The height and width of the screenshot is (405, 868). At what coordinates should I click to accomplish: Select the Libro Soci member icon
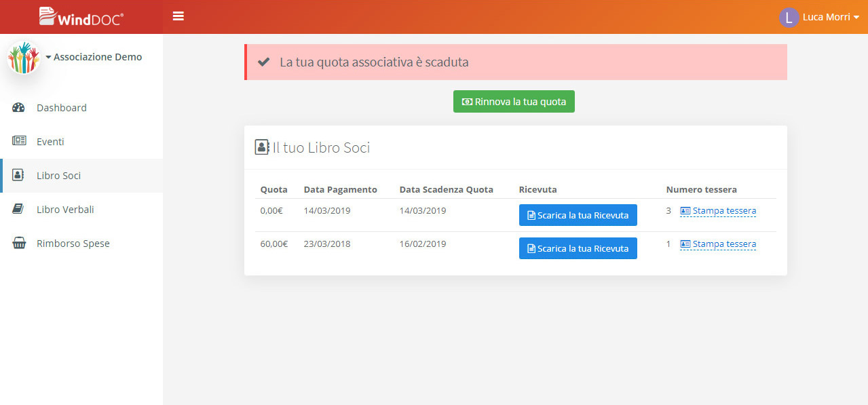18,175
